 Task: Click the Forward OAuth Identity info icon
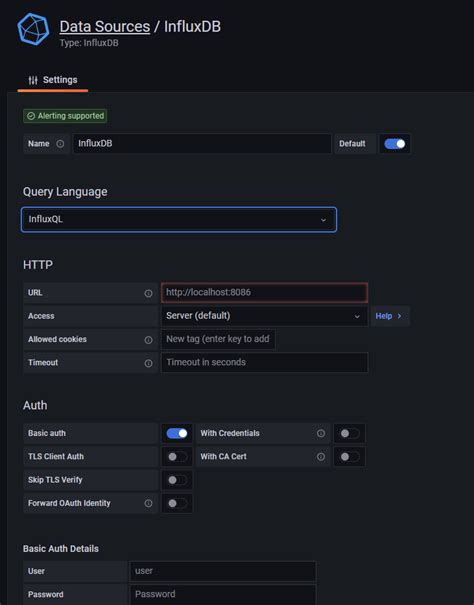(x=148, y=503)
